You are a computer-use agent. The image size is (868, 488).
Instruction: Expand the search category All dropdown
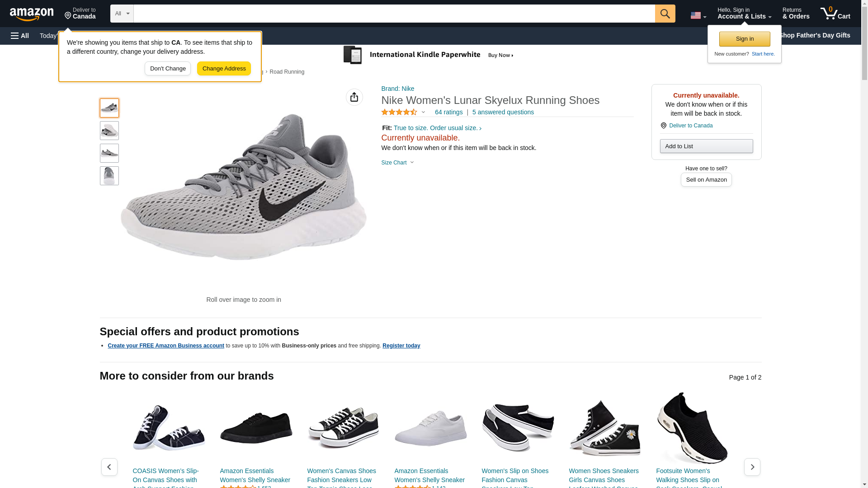[x=122, y=14]
